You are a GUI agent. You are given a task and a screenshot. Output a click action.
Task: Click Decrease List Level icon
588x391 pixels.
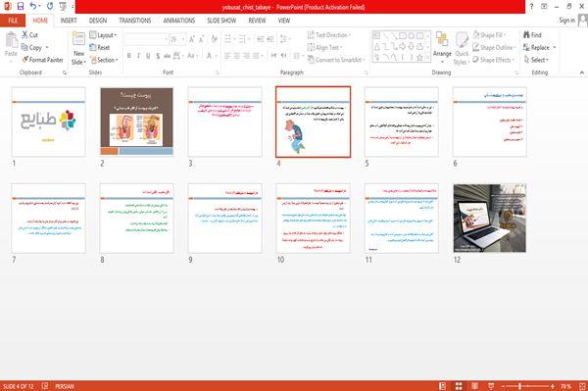pos(261,38)
